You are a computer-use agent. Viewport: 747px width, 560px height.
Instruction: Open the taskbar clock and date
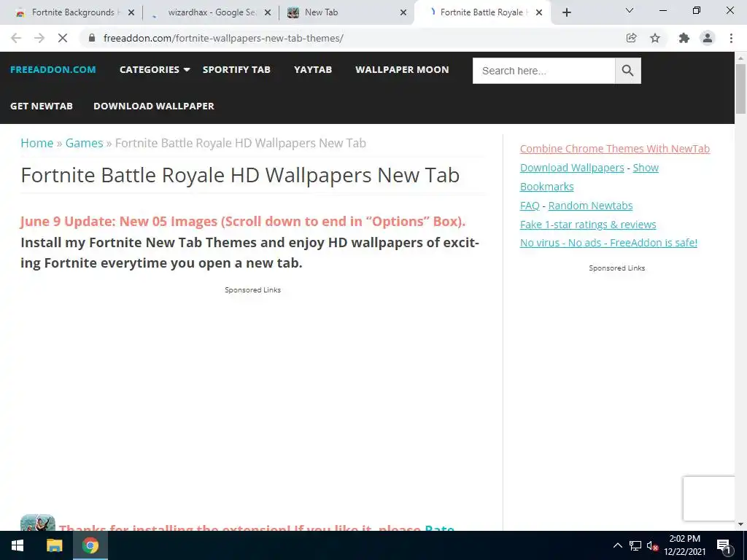coord(684,545)
